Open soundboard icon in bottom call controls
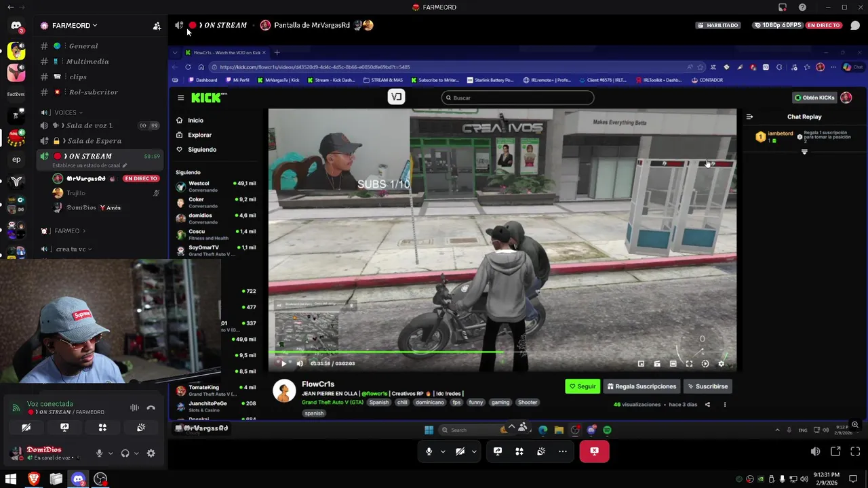Viewport: 868px width, 488px height. (x=541, y=451)
